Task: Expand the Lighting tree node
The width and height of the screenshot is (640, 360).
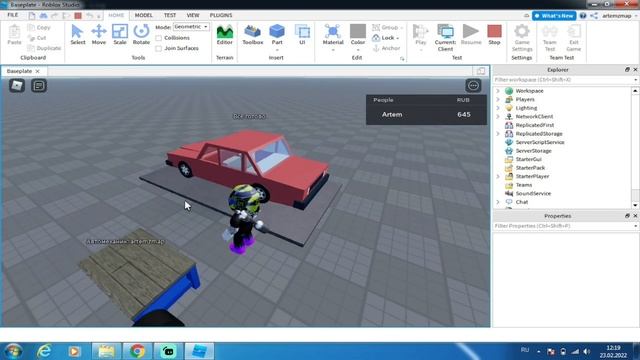Action: [498, 108]
